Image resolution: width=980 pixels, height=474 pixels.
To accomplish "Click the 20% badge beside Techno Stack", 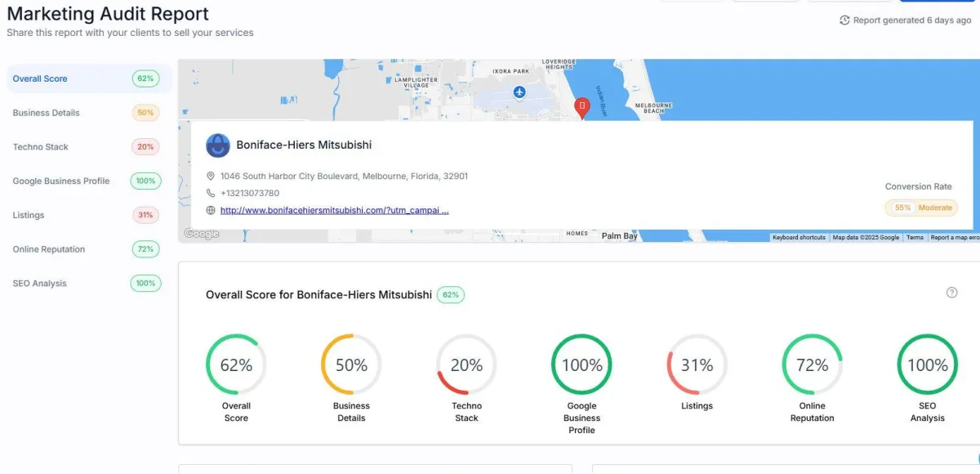I will [145, 147].
